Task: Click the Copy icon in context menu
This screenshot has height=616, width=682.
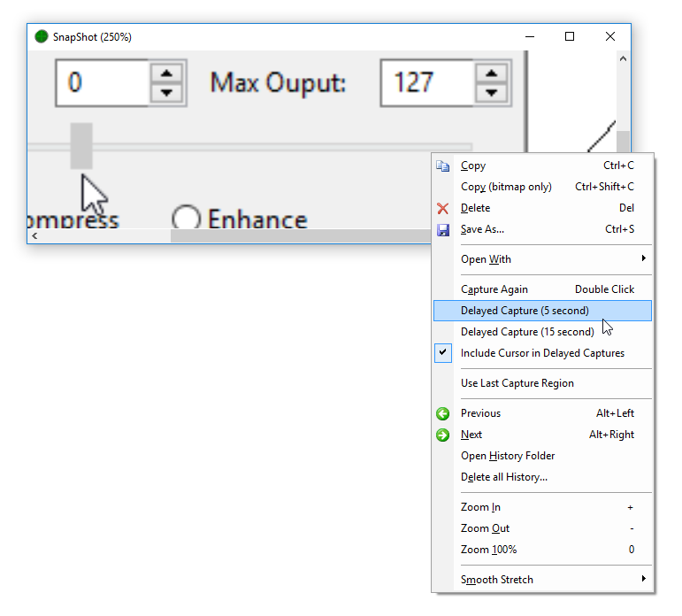Action: [x=443, y=166]
